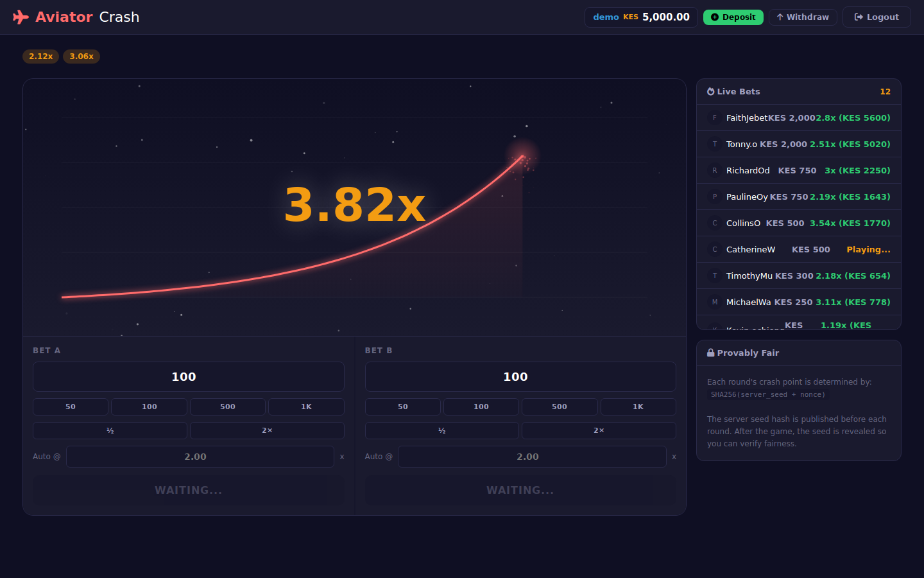The width and height of the screenshot is (924, 578).
Task: Set Bet B to 100 preset
Action: [x=481, y=407]
